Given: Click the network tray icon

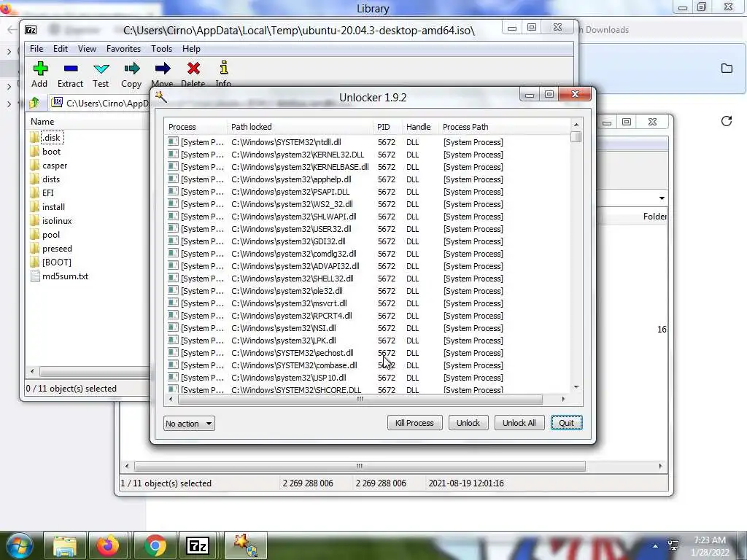Looking at the screenshot, I should click(673, 545).
